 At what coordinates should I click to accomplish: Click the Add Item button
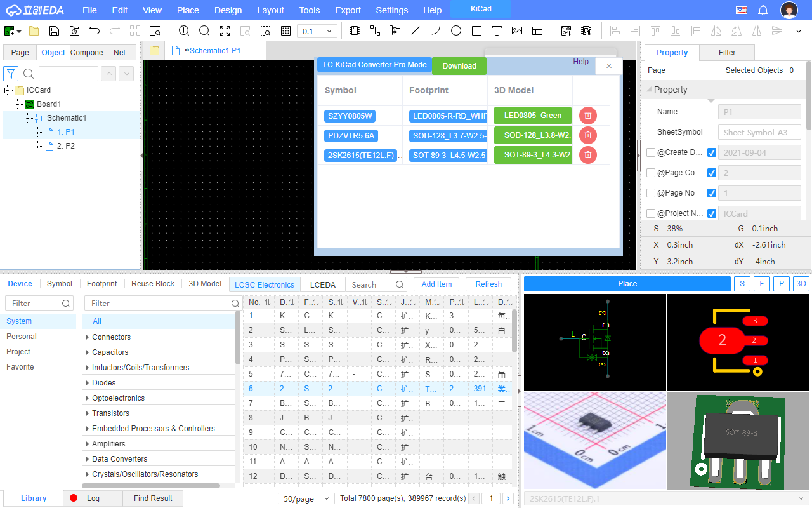point(436,284)
